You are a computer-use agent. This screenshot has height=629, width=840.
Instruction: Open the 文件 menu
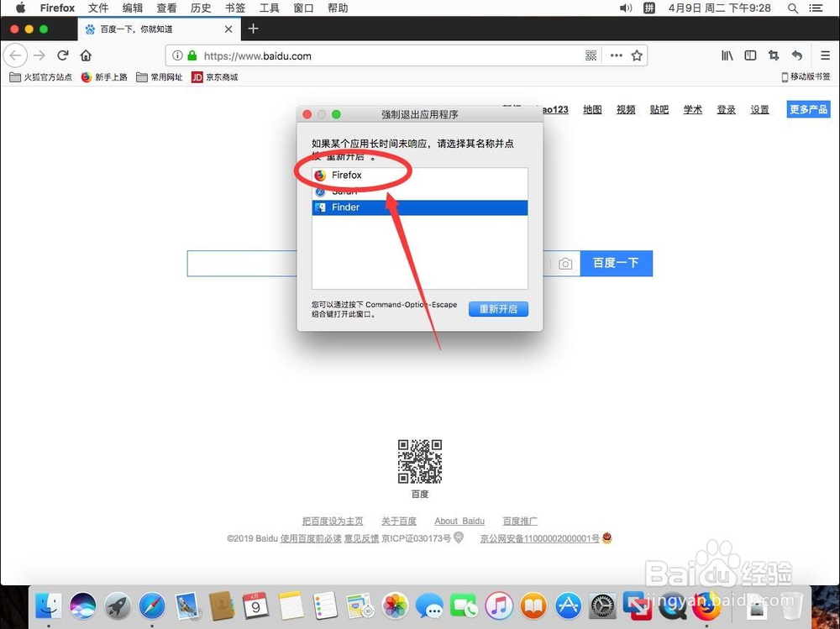pos(98,8)
